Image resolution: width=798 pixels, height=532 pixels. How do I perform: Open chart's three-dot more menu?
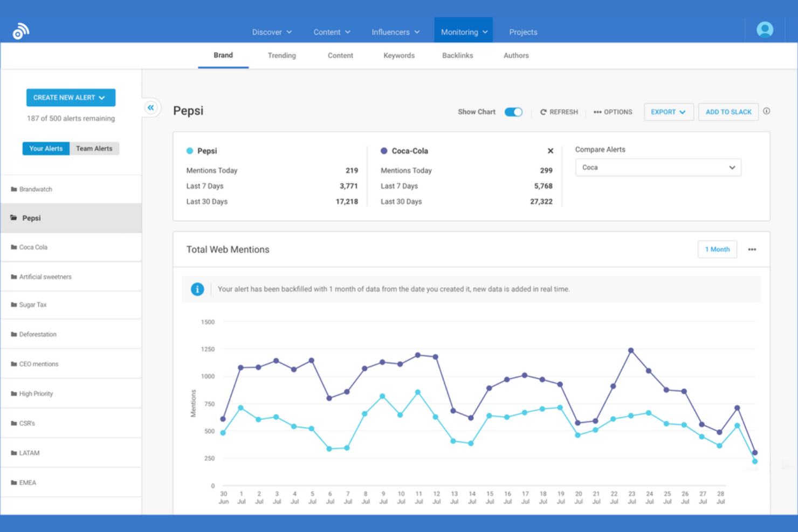tap(752, 250)
